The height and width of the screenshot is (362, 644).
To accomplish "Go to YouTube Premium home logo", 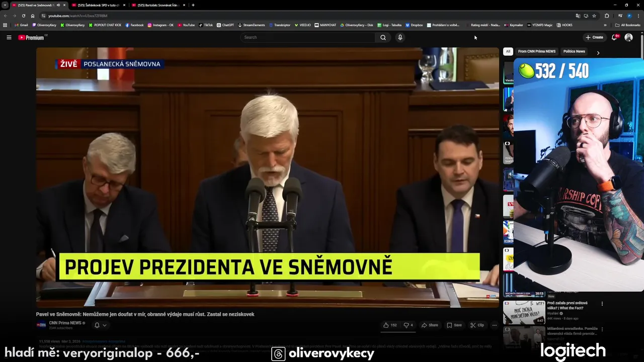I will coord(32,38).
